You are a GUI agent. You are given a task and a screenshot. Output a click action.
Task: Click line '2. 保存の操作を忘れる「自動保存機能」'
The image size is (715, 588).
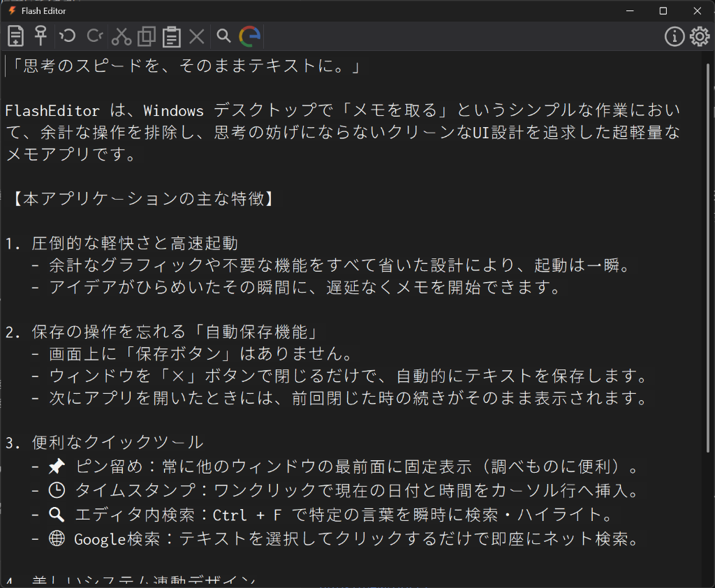(162, 332)
